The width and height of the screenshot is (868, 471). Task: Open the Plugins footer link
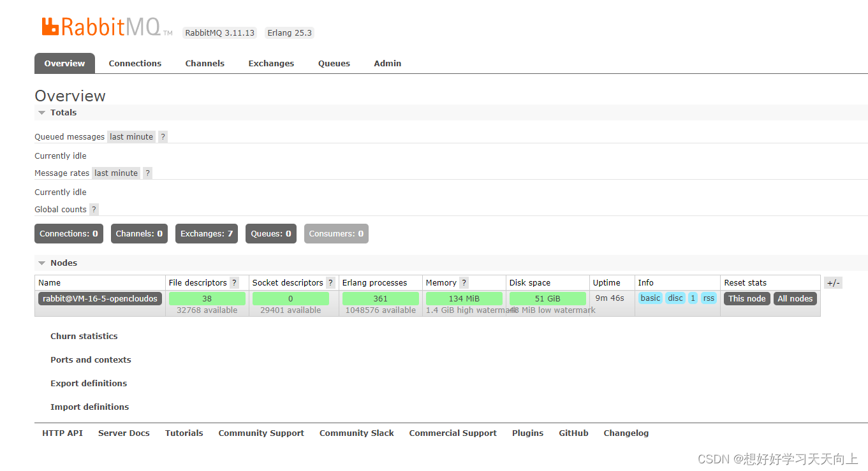(x=527, y=433)
